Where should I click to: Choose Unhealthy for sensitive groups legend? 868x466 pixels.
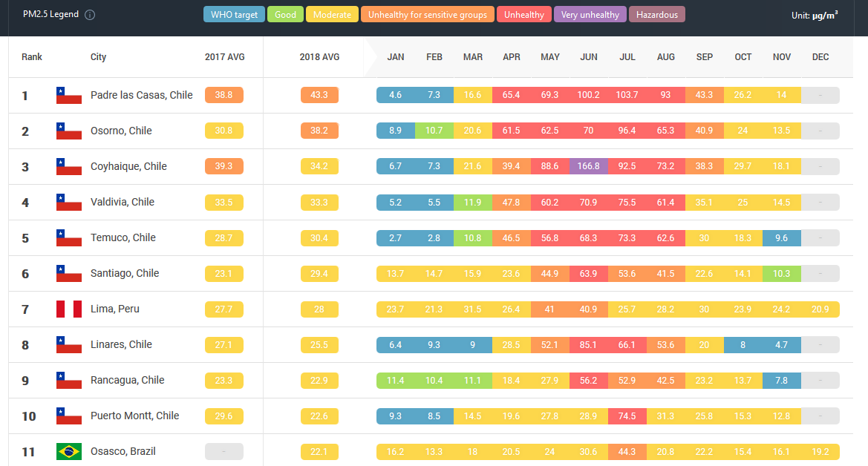pos(428,15)
